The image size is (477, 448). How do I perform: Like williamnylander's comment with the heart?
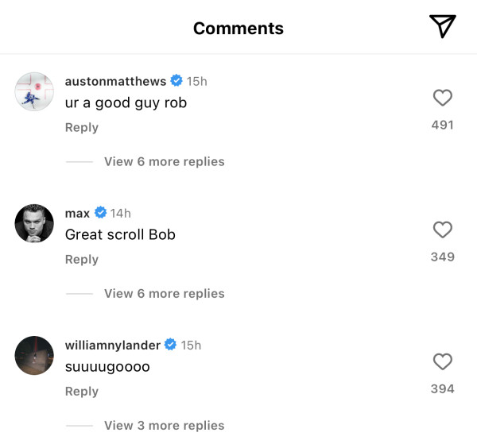(x=442, y=361)
